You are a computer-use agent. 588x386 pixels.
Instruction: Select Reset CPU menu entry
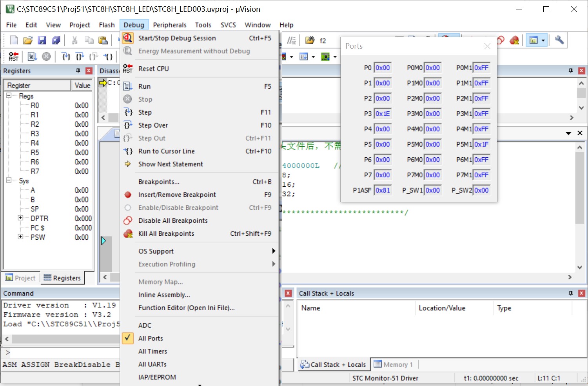click(x=199, y=69)
